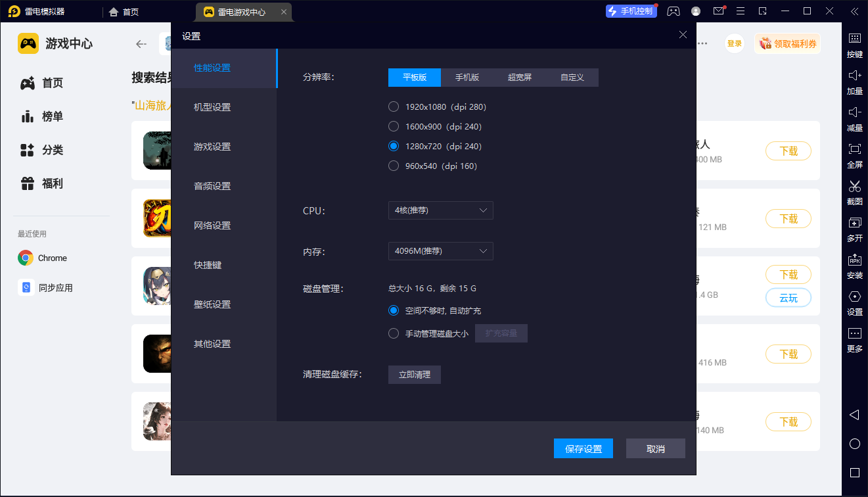Viewport: 868px width, 497px height.
Task: Click the 登录 login link
Action: [x=734, y=43]
